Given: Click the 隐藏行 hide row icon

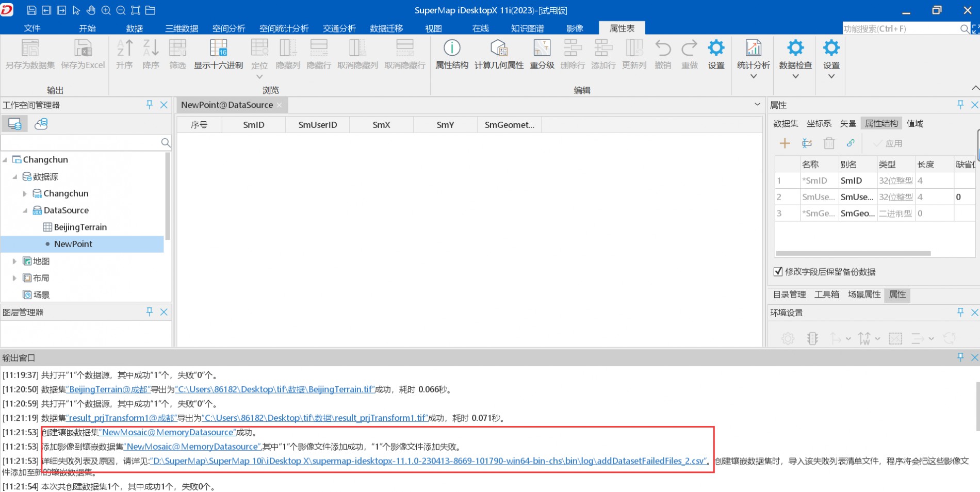Looking at the screenshot, I should 319,48.
